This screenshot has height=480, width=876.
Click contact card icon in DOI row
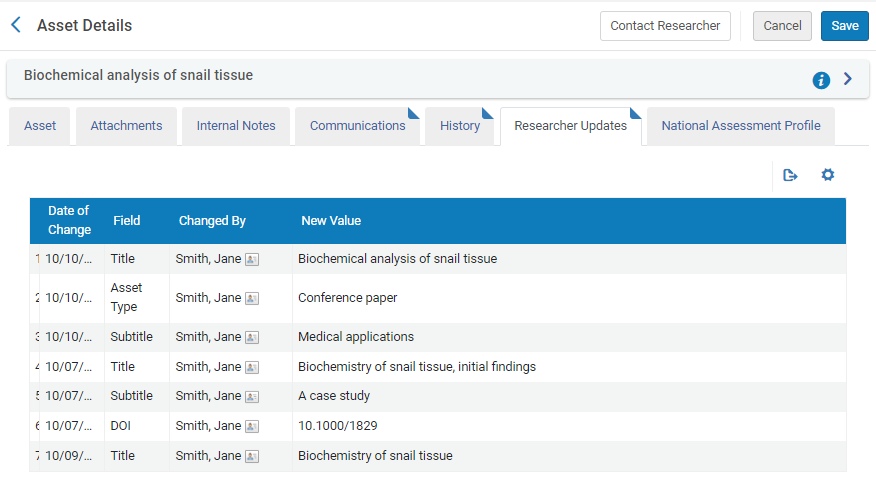pyautogui.click(x=252, y=427)
